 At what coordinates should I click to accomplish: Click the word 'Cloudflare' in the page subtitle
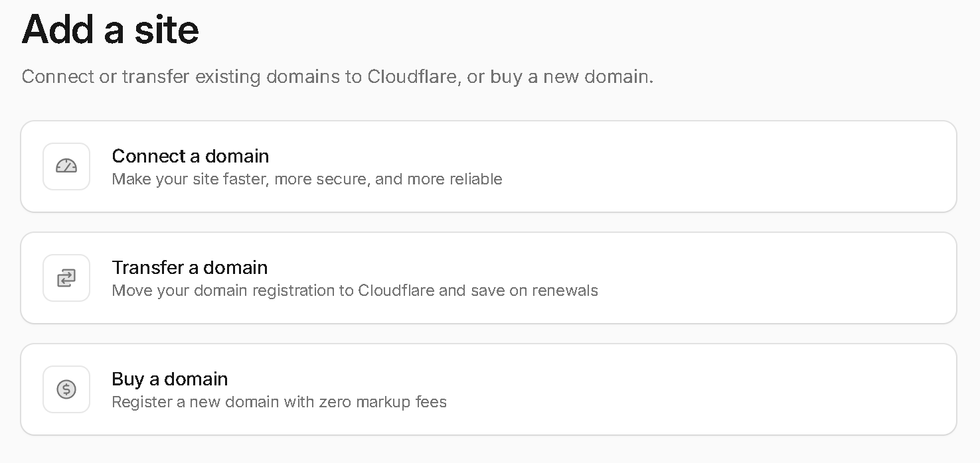[x=412, y=77]
